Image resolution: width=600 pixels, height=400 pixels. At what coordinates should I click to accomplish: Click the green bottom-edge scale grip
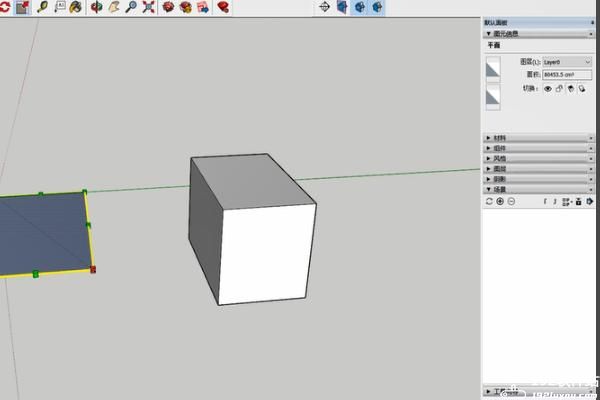click(36, 274)
